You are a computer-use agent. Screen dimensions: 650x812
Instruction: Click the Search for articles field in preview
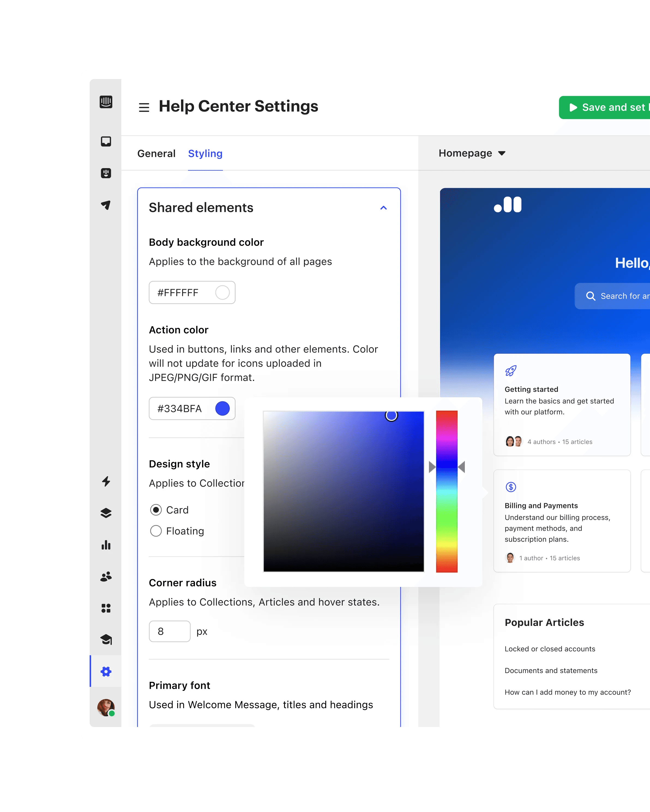[612, 296]
